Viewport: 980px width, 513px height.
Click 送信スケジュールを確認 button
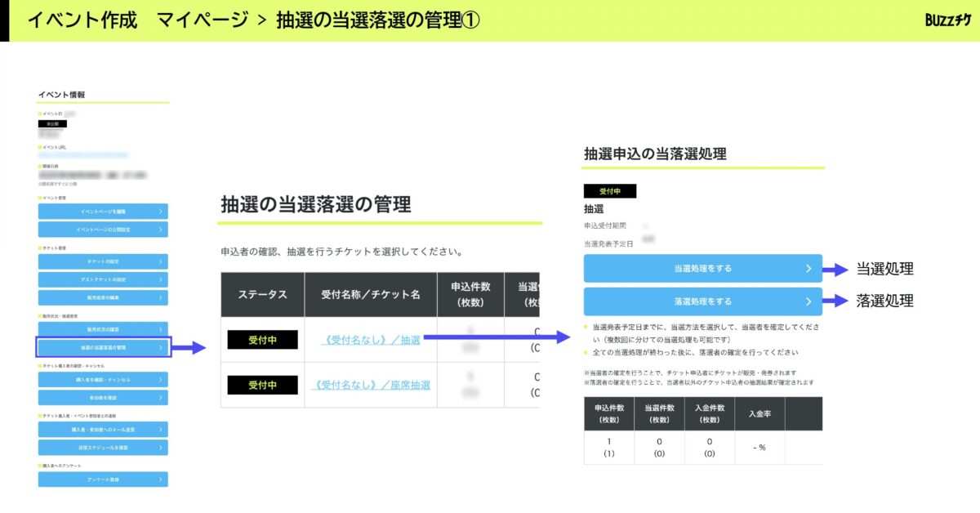[x=103, y=448]
